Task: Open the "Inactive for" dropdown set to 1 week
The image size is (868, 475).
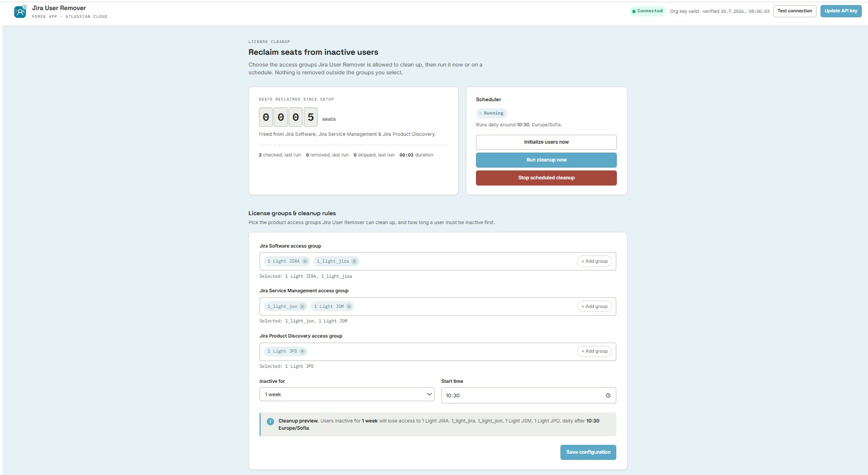Action: [347, 395]
